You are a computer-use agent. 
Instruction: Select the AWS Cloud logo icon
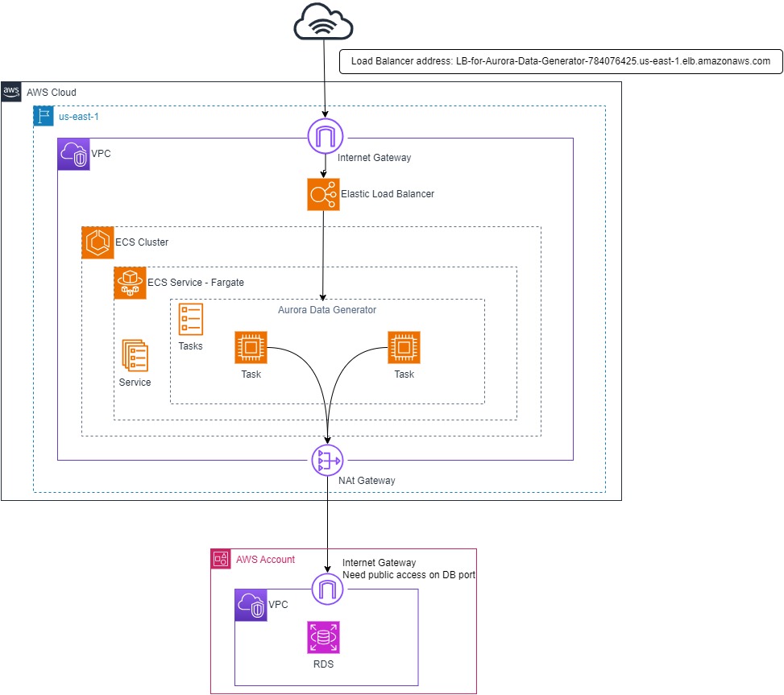pyautogui.click(x=11, y=92)
